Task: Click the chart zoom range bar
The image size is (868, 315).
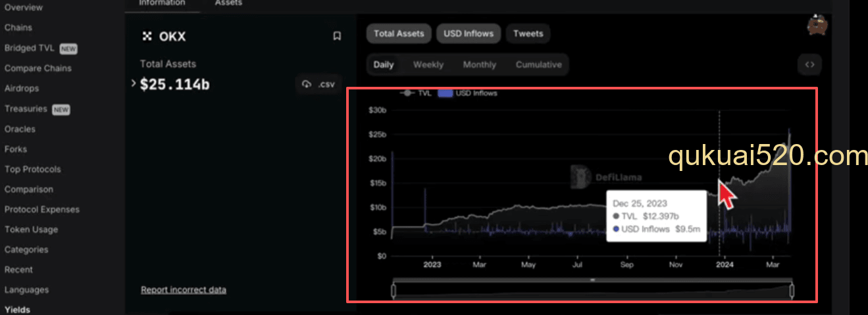Action: [x=592, y=279]
